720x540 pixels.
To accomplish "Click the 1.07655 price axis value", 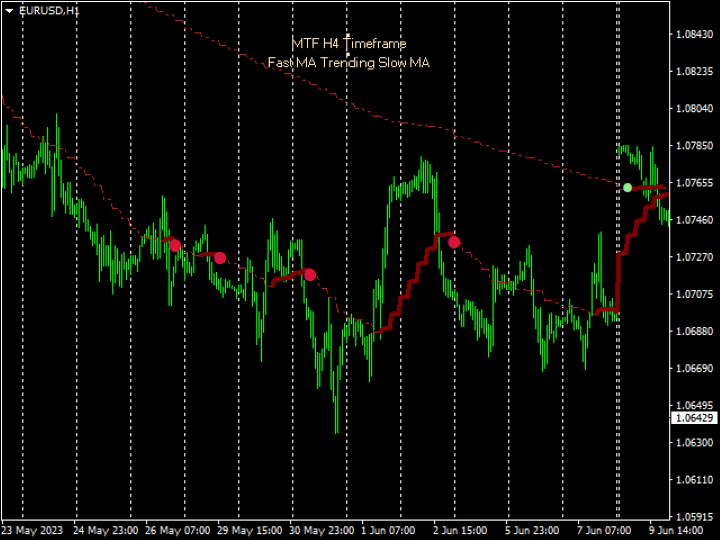I will pyautogui.click(x=695, y=183).
